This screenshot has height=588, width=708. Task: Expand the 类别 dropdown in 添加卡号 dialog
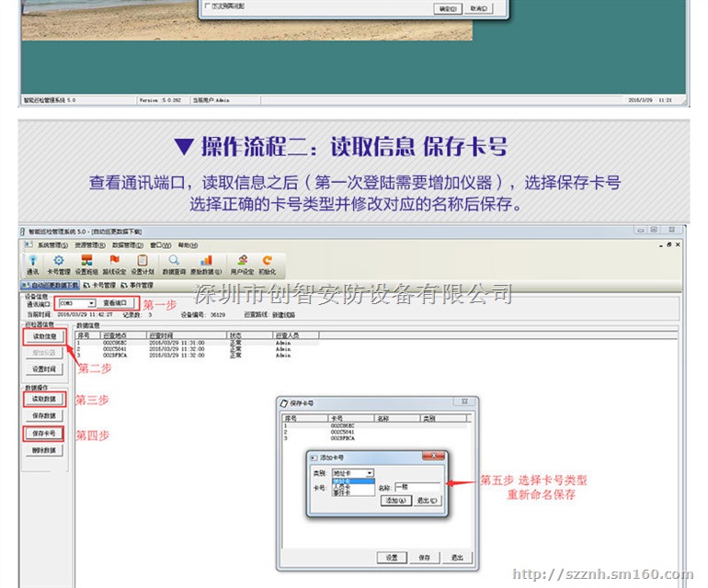pyautogui.click(x=370, y=473)
